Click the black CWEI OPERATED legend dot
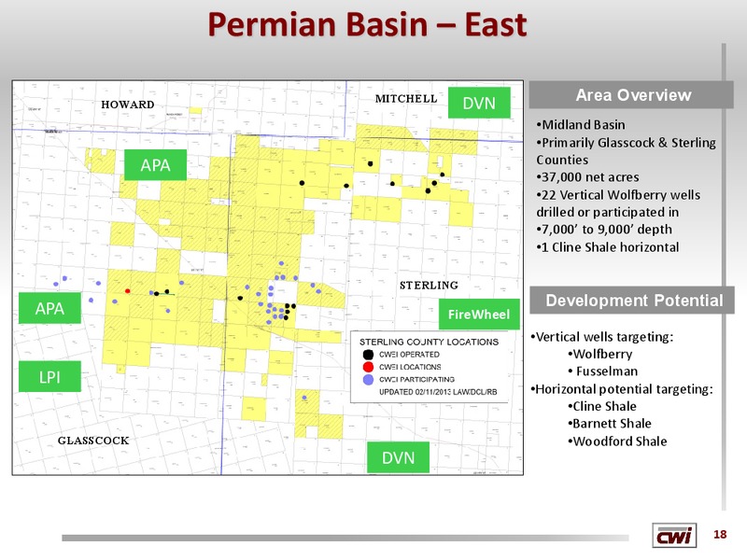Viewport: 747px width, 560px height. click(368, 355)
